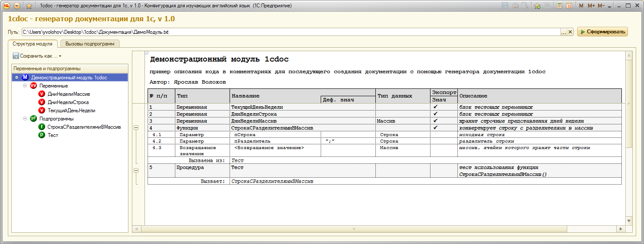Click the horizontal scrollbar left arrow of the document

[136, 228]
